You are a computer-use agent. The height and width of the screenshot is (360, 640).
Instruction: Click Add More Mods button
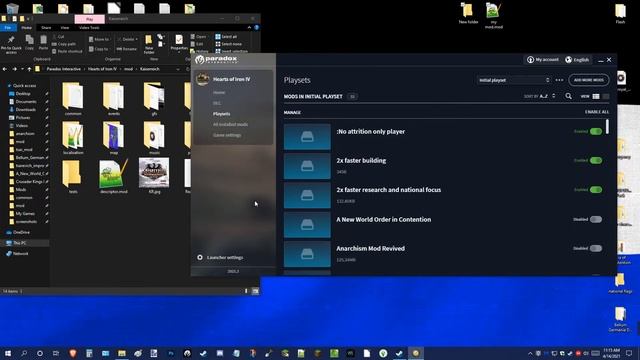[x=589, y=80]
